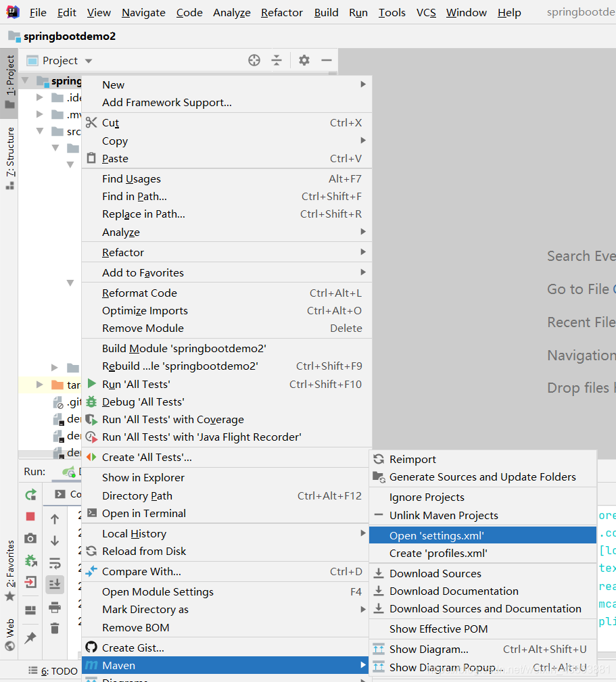Open the Build menu in menu bar
Screen dimensions: 616x682
[x=327, y=13]
